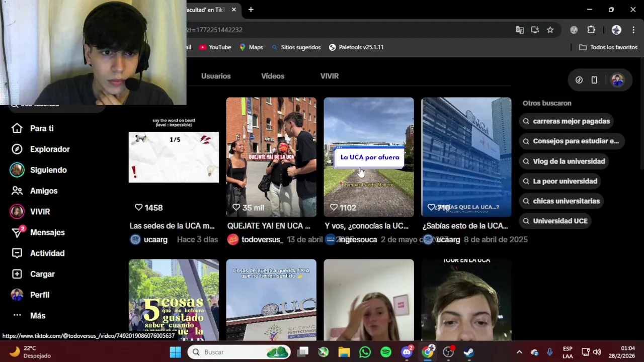Open a new browser tab
Image resolution: width=644 pixels, height=362 pixels.
251,10
